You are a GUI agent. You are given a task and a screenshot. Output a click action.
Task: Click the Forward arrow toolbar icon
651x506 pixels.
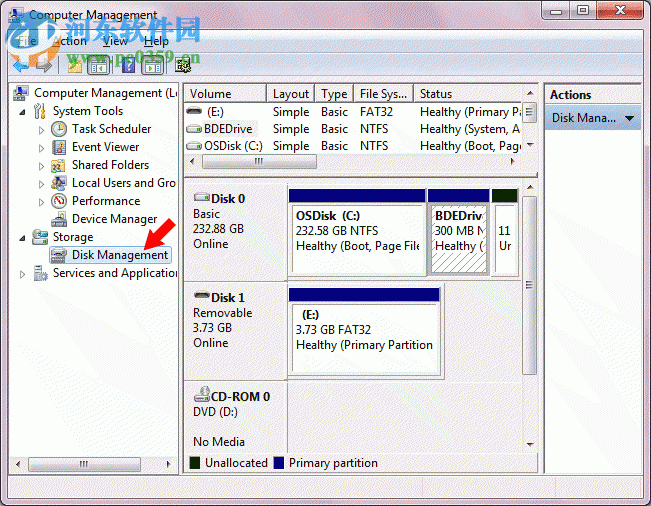pos(44,65)
